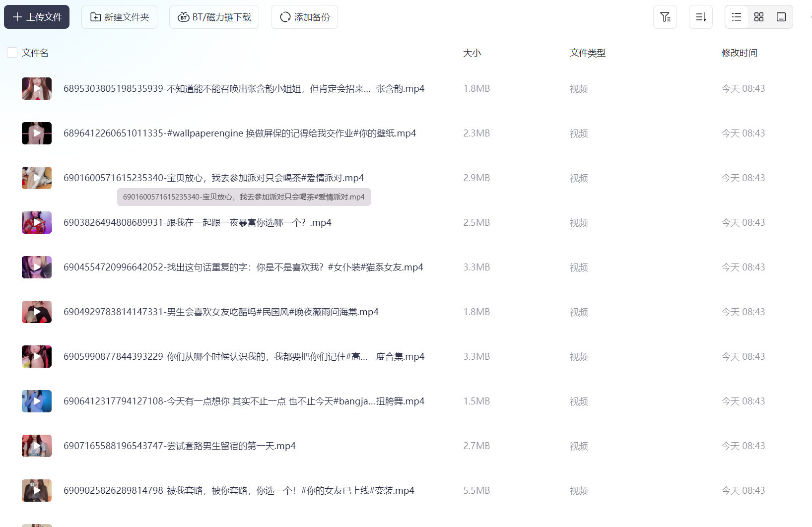812x527 pixels.
Task: Sort by 修改时间 column header
Action: click(740, 53)
